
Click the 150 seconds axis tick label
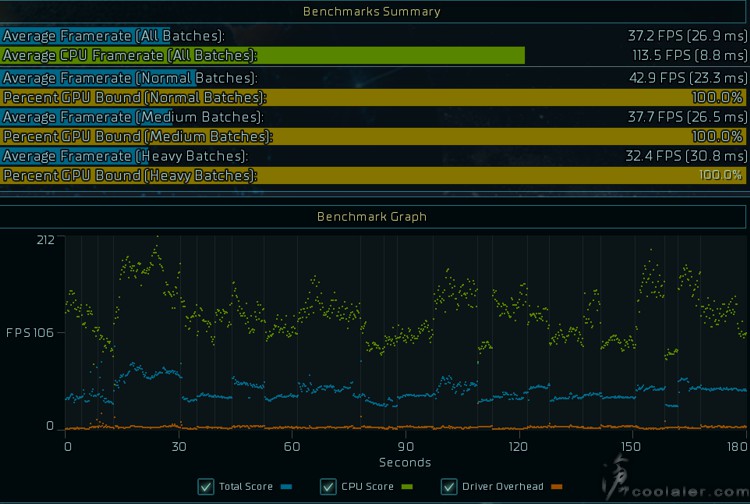click(x=631, y=447)
